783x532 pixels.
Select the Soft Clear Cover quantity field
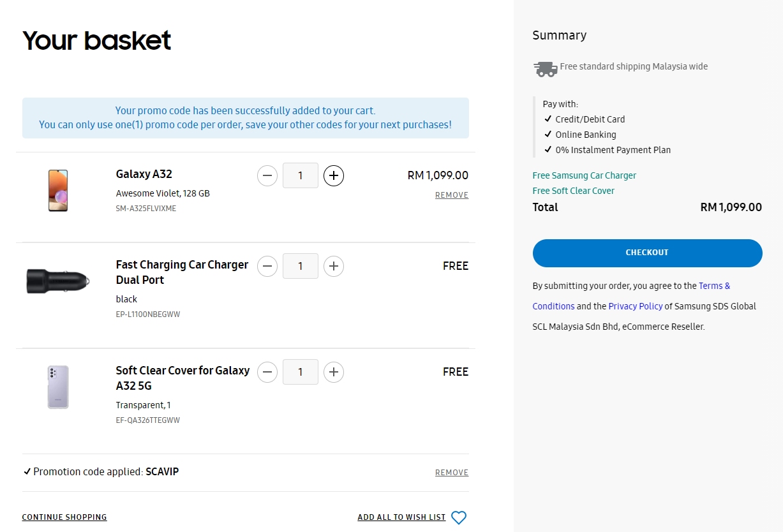(x=300, y=372)
